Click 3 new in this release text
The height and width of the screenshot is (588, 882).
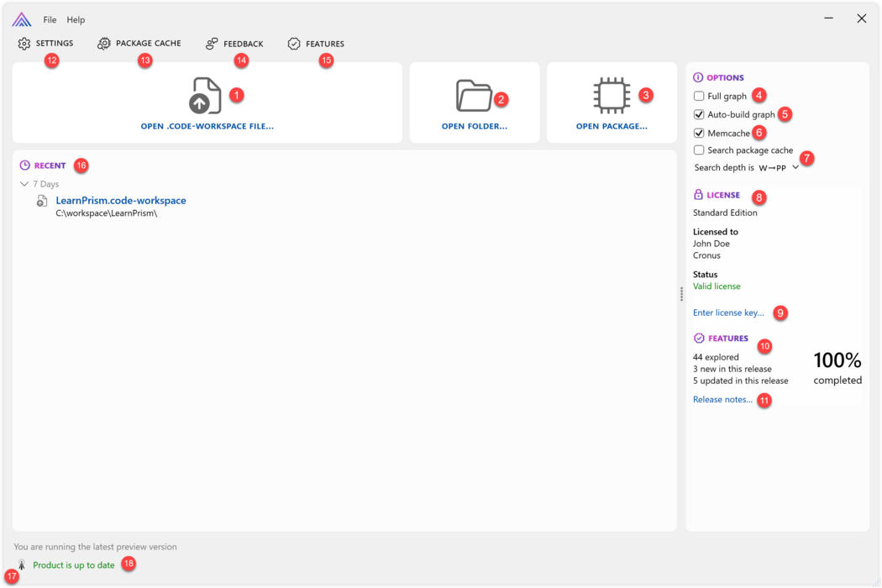[x=732, y=369]
